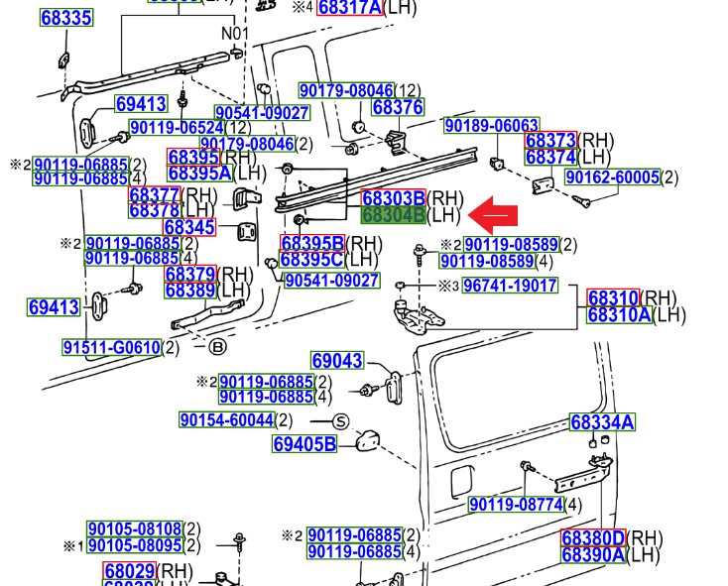Open part number 69405B

304,443
